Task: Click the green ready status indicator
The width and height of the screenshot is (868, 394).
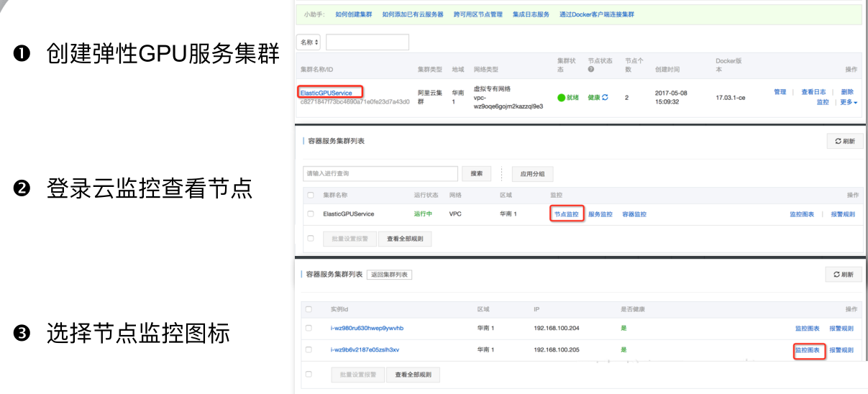Action: 562,97
